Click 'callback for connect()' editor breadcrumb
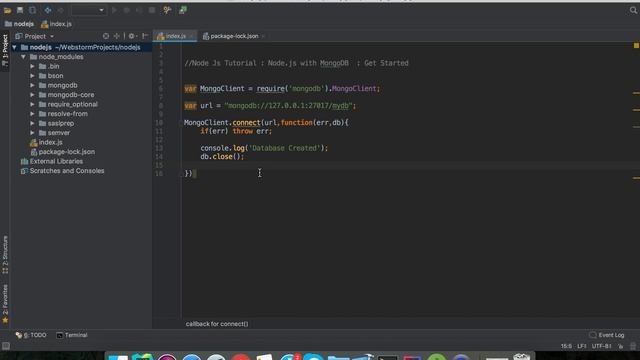 217,324
